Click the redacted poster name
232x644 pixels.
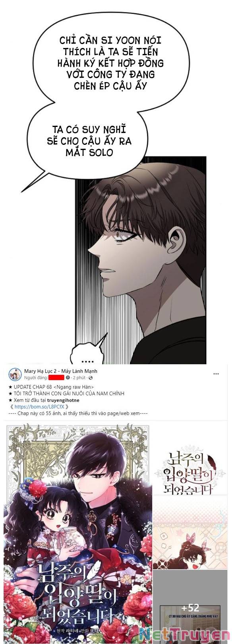coord(56,377)
